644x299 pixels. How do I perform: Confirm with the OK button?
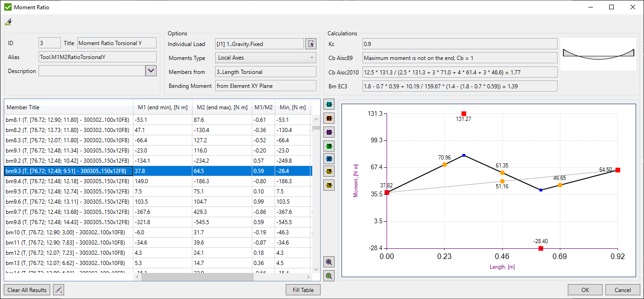(x=585, y=290)
